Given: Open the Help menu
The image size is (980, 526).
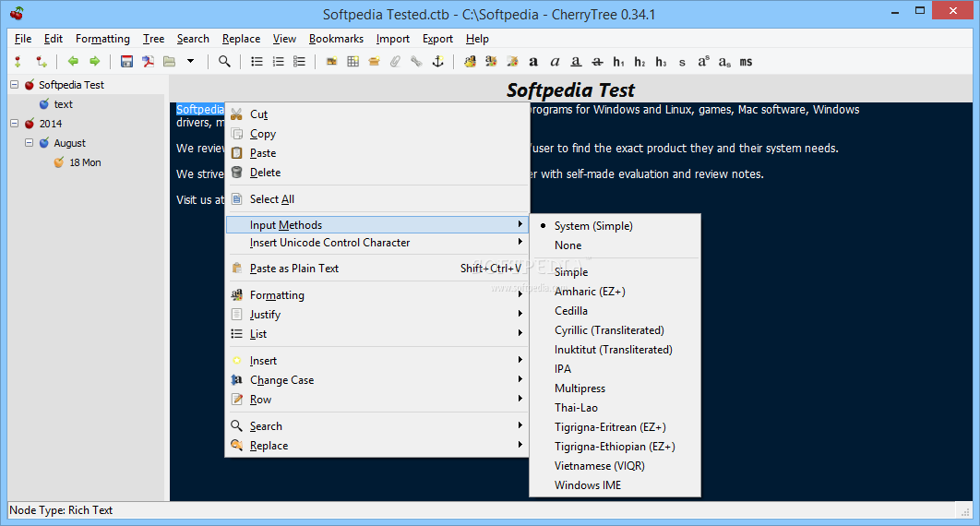Looking at the screenshot, I should tap(477, 39).
